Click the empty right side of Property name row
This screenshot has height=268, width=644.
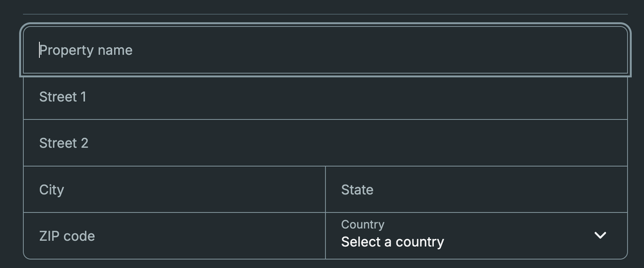pos(516,50)
